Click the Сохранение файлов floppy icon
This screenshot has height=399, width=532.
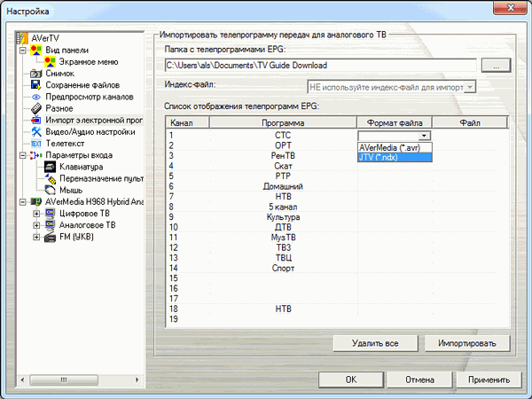click(x=36, y=85)
